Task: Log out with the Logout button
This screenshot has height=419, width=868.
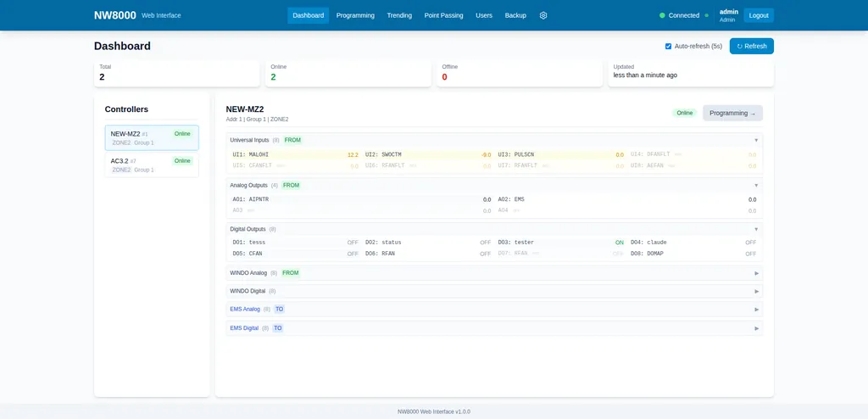Action: [759, 15]
